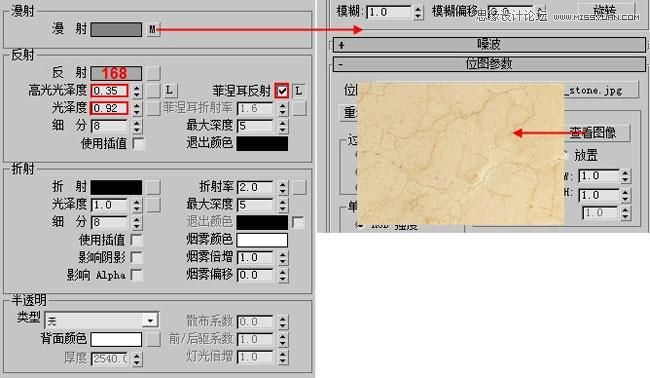The width and height of the screenshot is (650, 378).
Task: Open the map slot for refraction 光泽度 1.0
Action: click(x=153, y=204)
